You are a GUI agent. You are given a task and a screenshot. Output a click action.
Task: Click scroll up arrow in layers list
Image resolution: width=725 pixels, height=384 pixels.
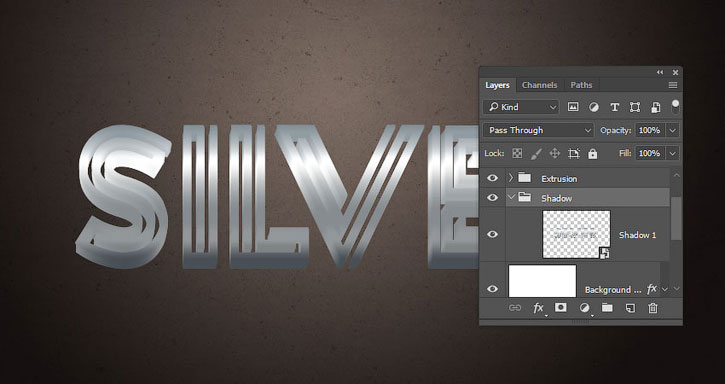tap(676, 175)
